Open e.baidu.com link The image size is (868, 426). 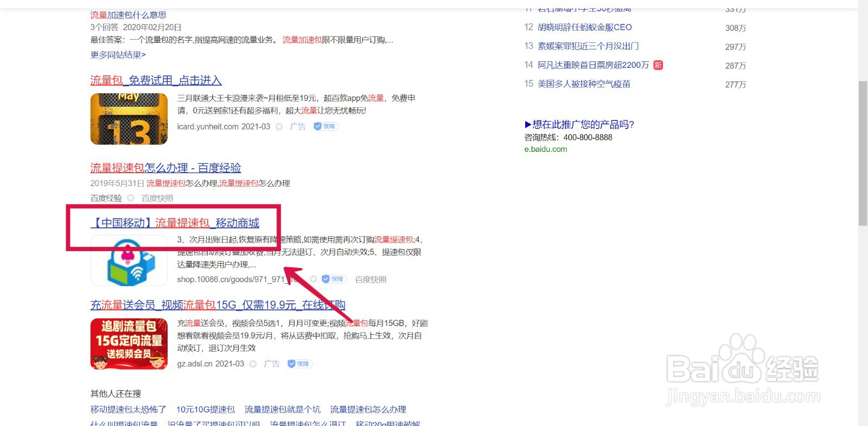click(x=546, y=149)
